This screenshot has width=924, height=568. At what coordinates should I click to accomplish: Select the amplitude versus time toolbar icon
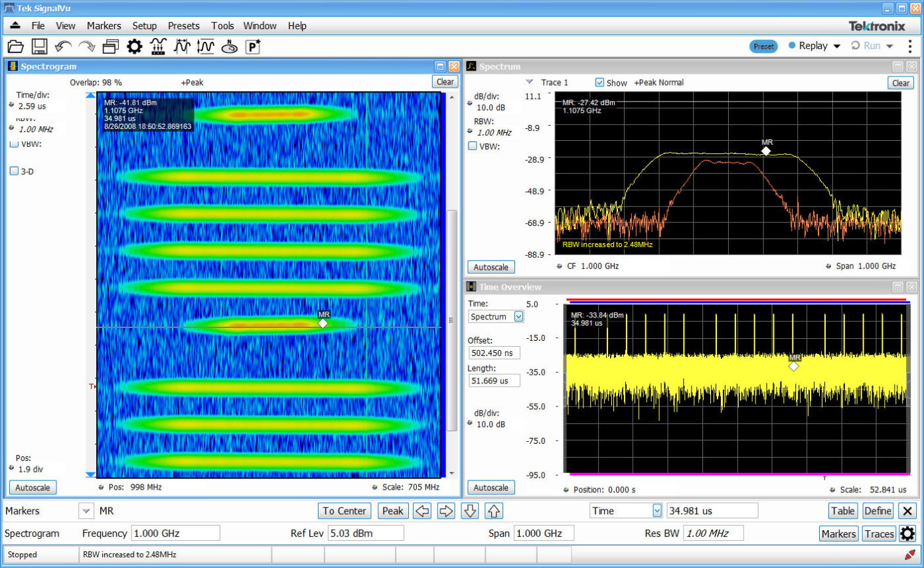pos(206,47)
